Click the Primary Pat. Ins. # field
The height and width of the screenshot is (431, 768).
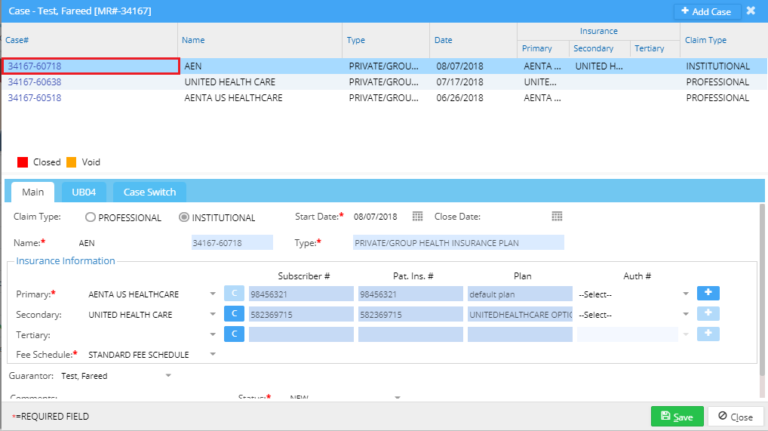(x=410, y=294)
